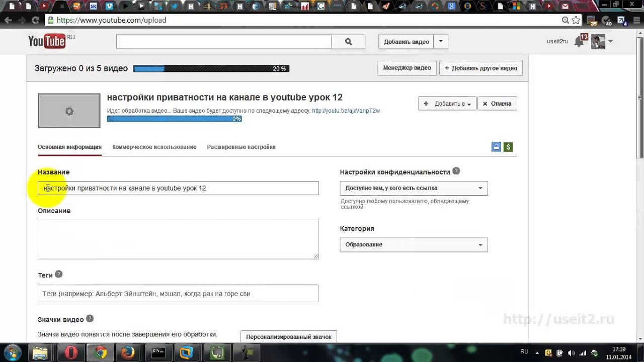644x362 pixels.
Task: Switch to the Gmail browser tab
Action: [x=565, y=6]
